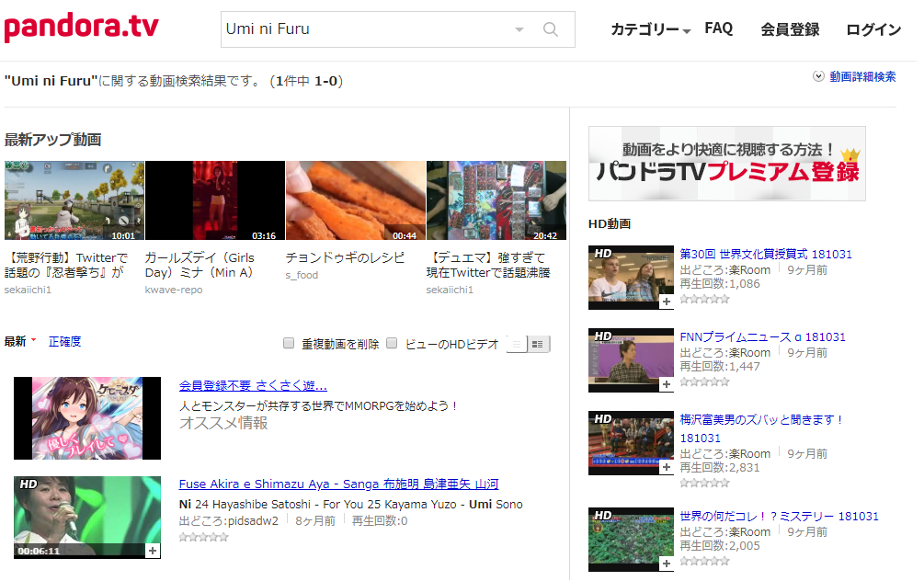Image resolution: width=924 pixels, height=581 pixels.
Task: Expand 動画詳細検索 advanced search
Action: [854, 76]
